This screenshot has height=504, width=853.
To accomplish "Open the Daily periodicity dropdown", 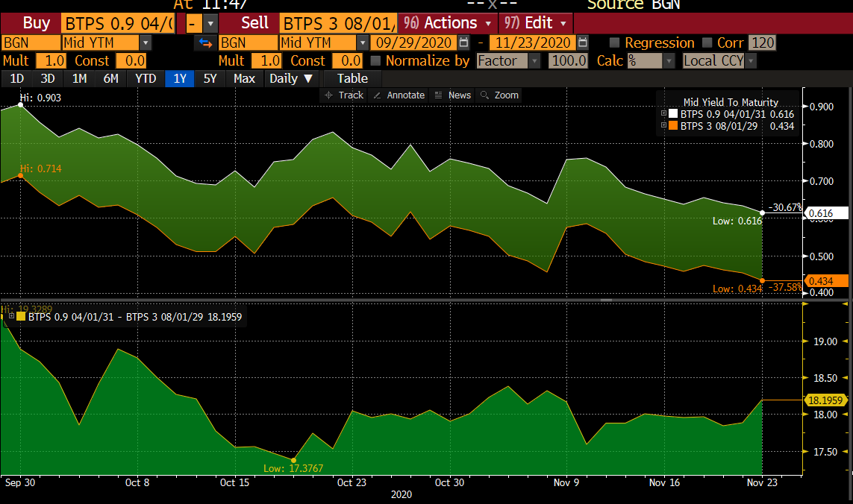I will [291, 78].
